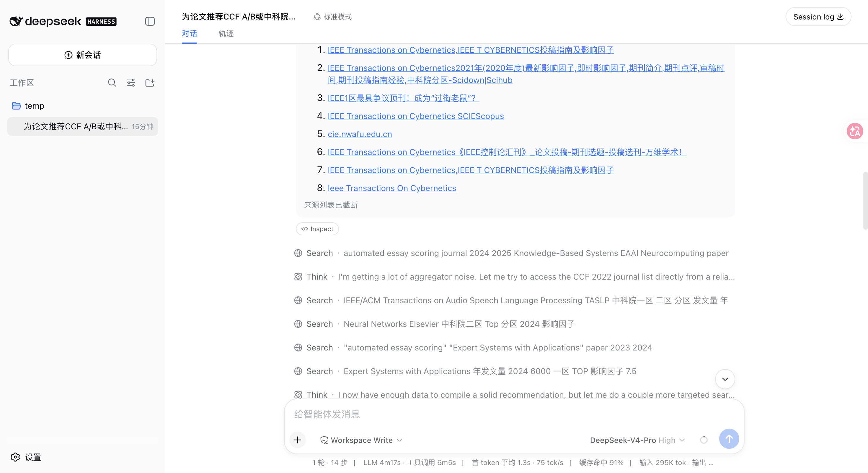The width and height of the screenshot is (868, 473).
Task: Open workspace filter settings icon
Action: 131,83
